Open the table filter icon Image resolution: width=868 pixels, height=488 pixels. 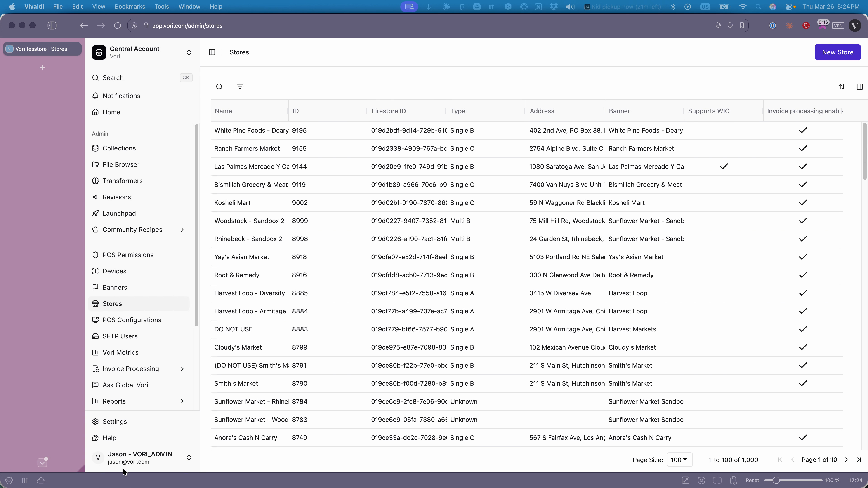240,87
